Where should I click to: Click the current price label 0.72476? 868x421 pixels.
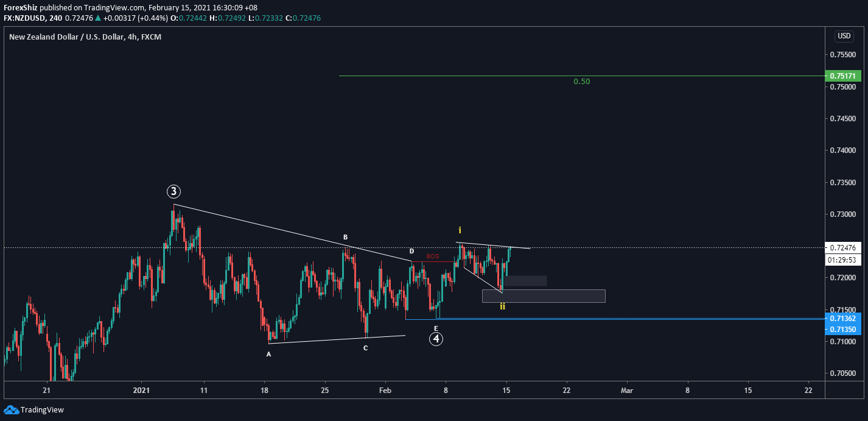[843, 247]
